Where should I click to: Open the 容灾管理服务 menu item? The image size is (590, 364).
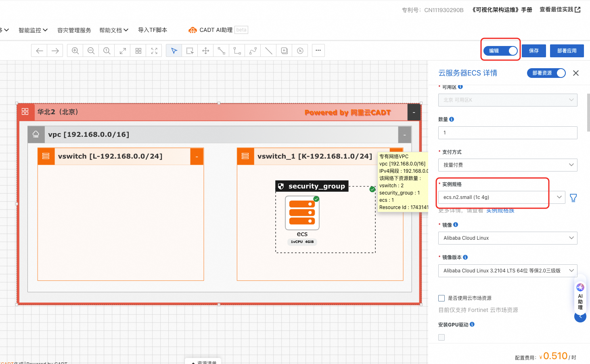74,30
